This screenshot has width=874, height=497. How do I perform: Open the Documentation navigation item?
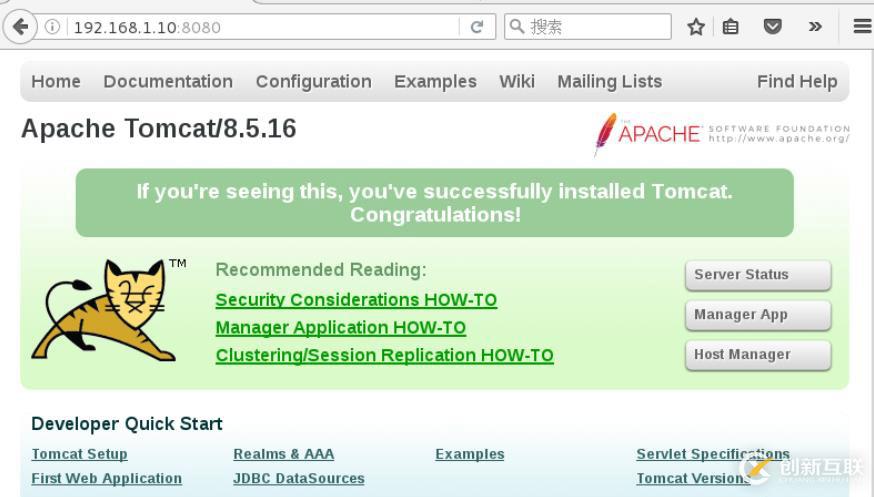pos(168,82)
